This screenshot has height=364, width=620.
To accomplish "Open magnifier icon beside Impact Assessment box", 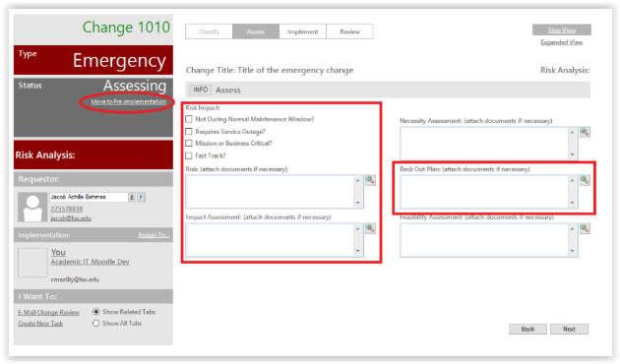I will (x=370, y=228).
